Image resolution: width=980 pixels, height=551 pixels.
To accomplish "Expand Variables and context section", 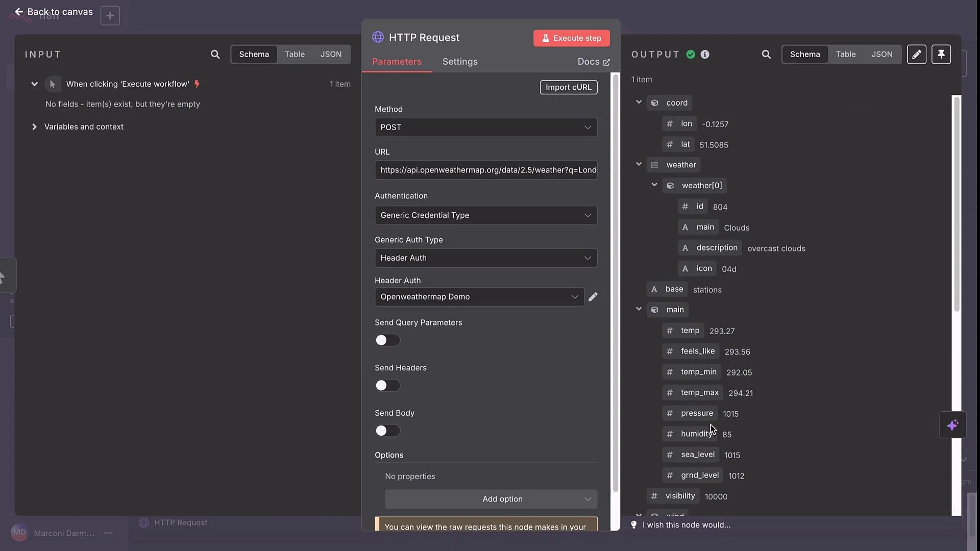I will point(34,127).
